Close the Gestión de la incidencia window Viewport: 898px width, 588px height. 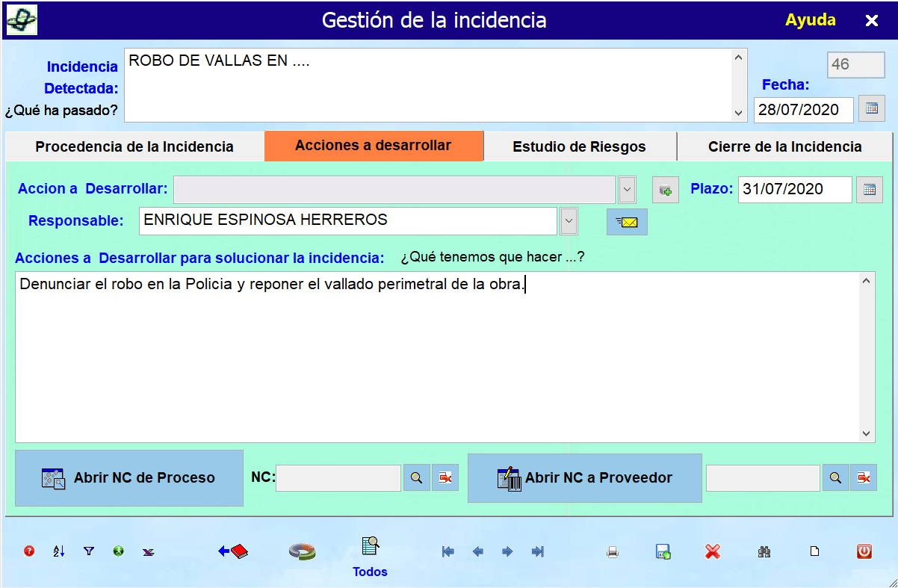pos(872,21)
